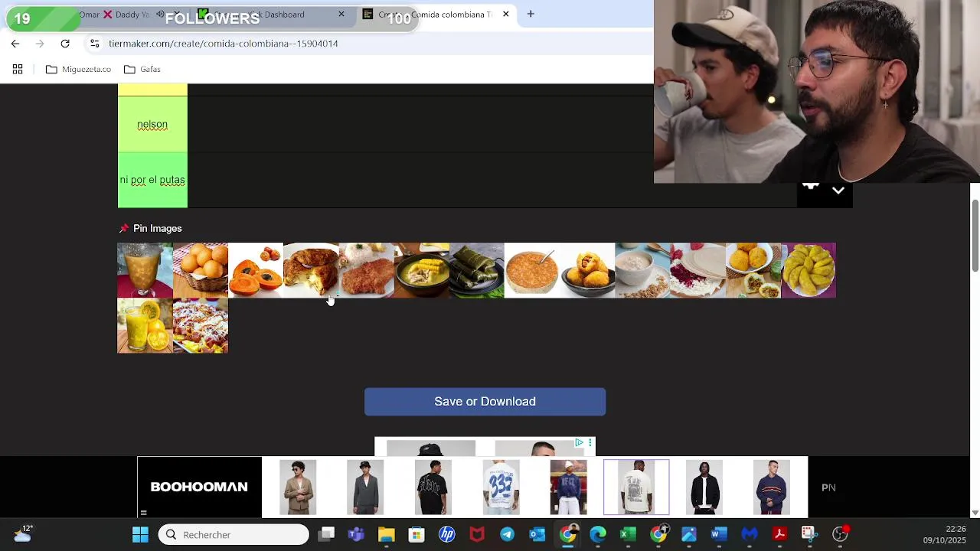The height and width of the screenshot is (551, 980).
Task: Pick the breaded cutlet with rice image
Action: 366,270
